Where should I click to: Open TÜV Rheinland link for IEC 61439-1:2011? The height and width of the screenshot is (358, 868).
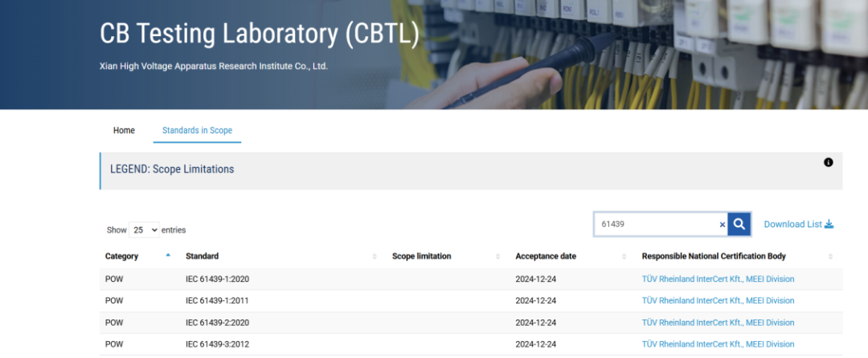click(x=718, y=301)
